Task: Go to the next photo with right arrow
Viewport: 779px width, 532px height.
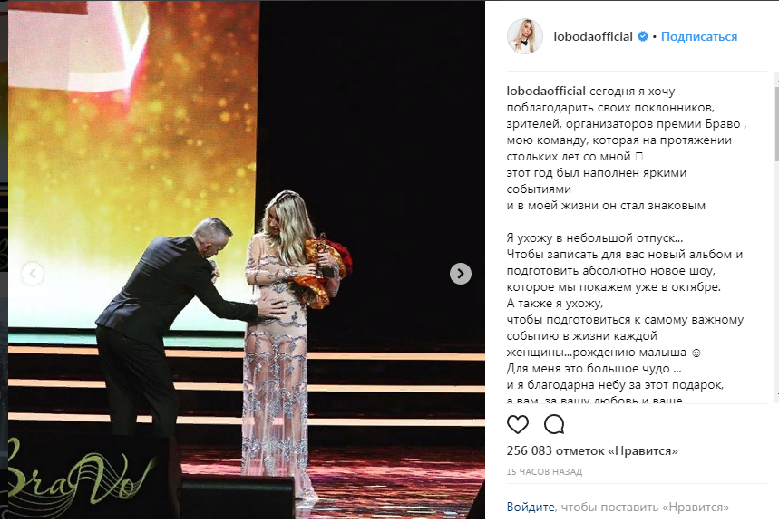Action: coord(461,274)
